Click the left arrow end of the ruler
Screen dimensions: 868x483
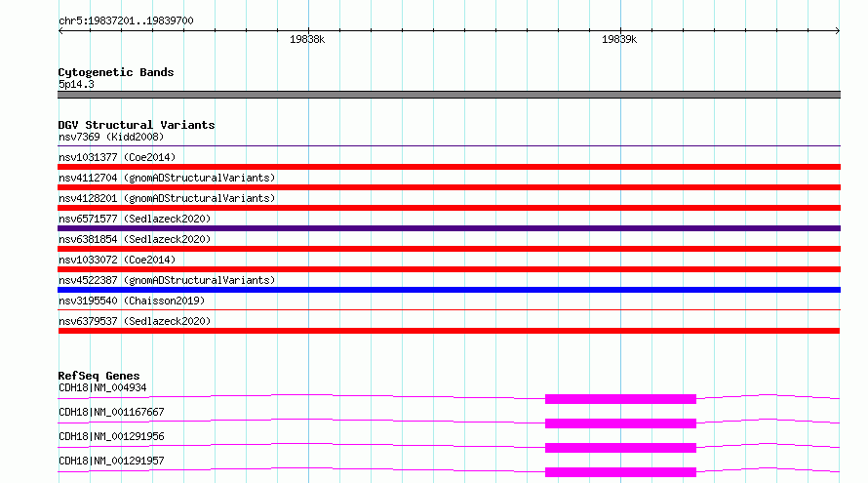[x=60, y=30]
